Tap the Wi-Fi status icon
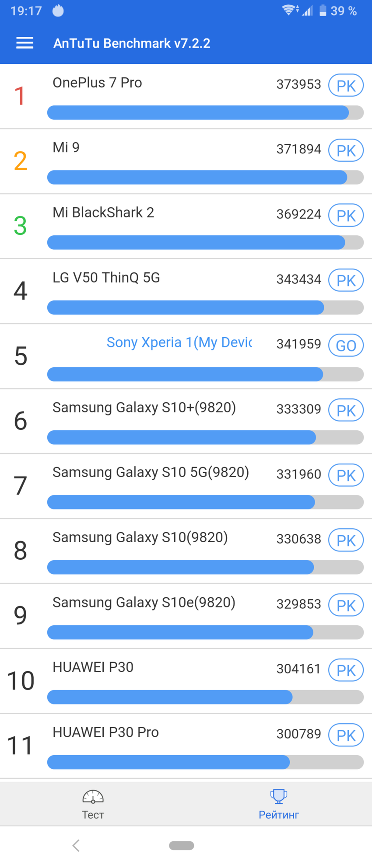Viewport: 372px width, 868px height. [289, 10]
